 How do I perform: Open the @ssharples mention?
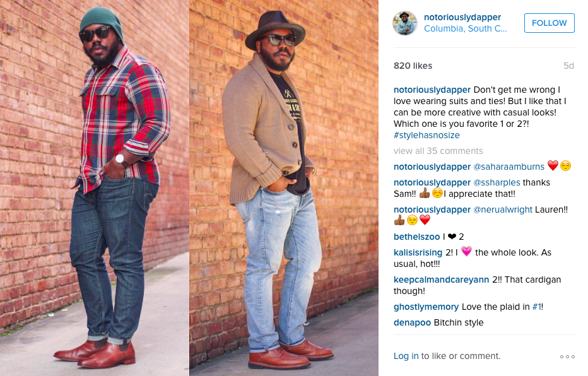tap(497, 182)
